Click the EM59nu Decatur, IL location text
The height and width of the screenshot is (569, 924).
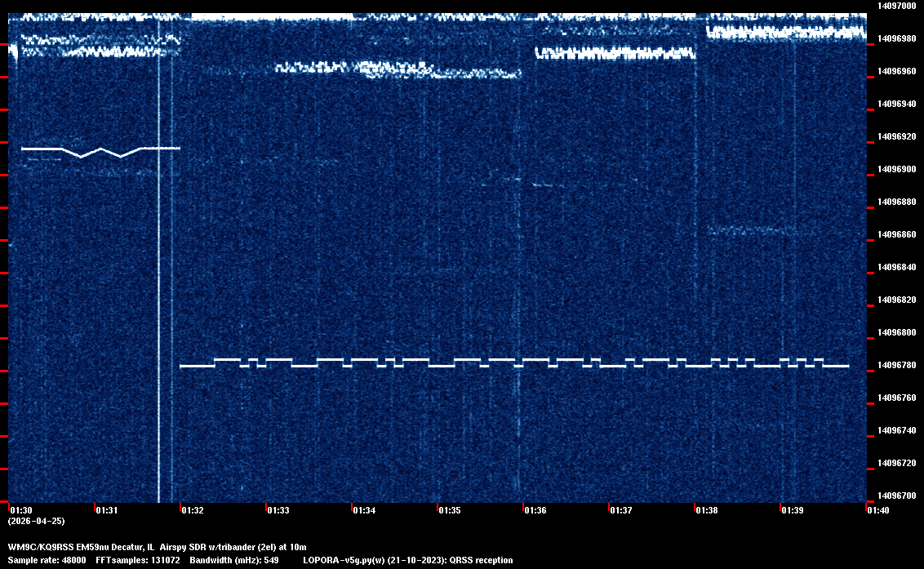tap(117, 547)
